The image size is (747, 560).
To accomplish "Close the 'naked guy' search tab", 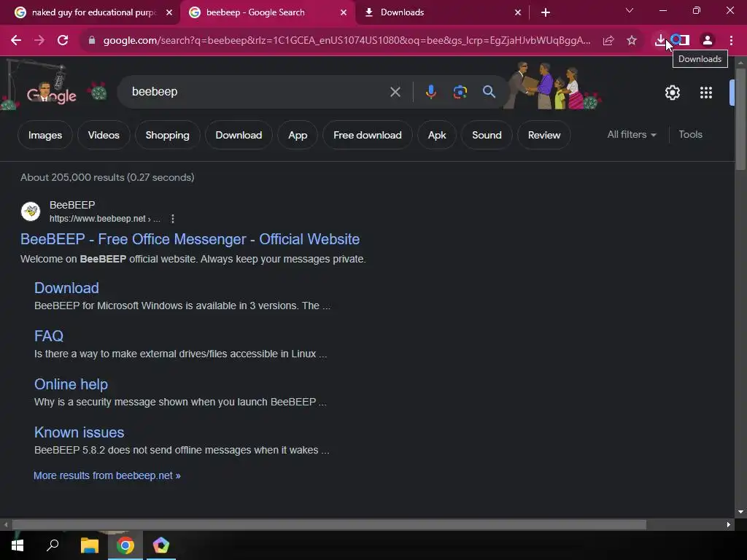I will [169, 13].
